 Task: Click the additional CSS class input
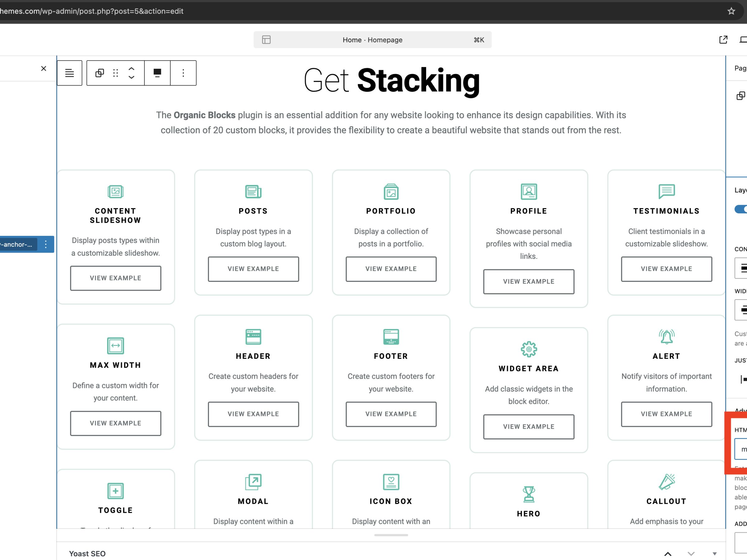(x=741, y=543)
